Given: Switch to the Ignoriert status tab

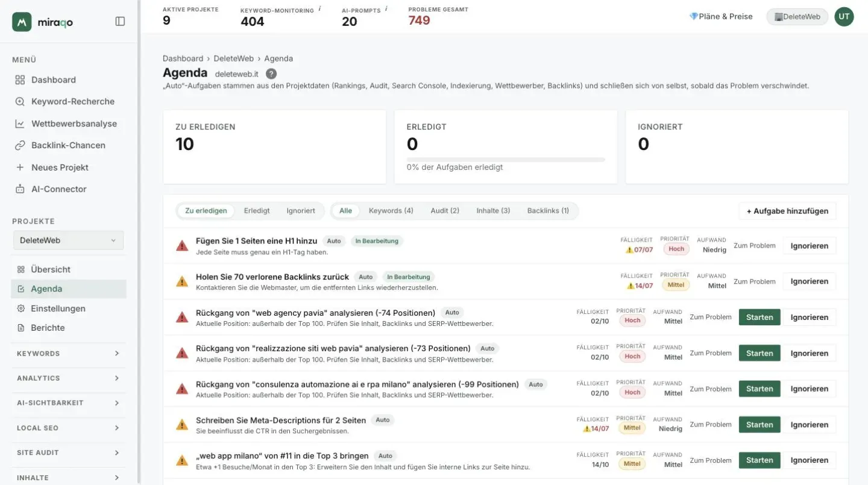Looking at the screenshot, I should (x=301, y=211).
